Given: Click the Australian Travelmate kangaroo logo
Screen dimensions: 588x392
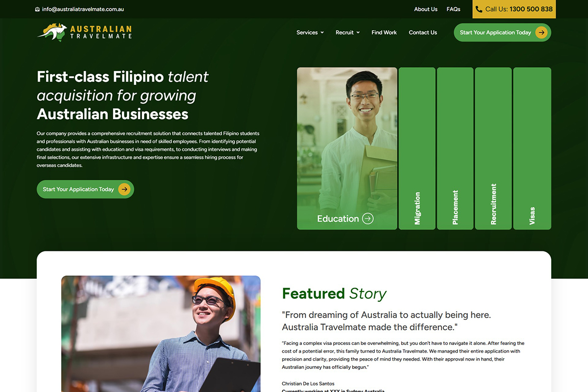Looking at the screenshot, I should click(x=84, y=32).
